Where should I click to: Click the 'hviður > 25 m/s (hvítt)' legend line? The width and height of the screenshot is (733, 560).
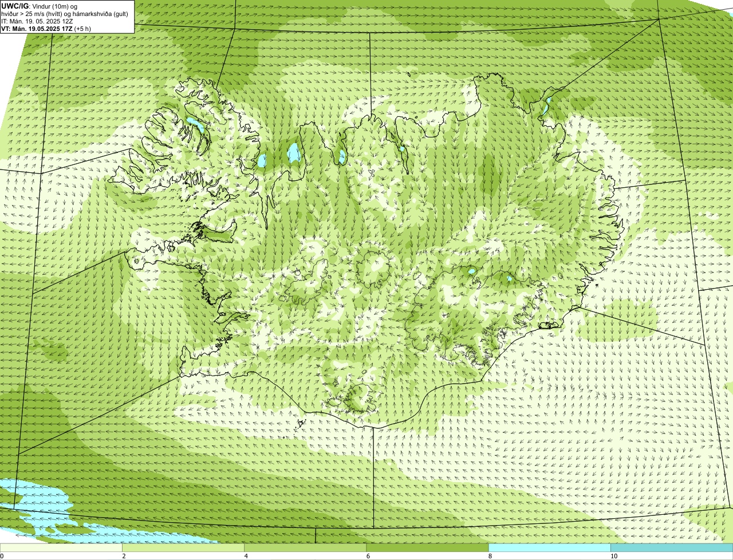64,14
